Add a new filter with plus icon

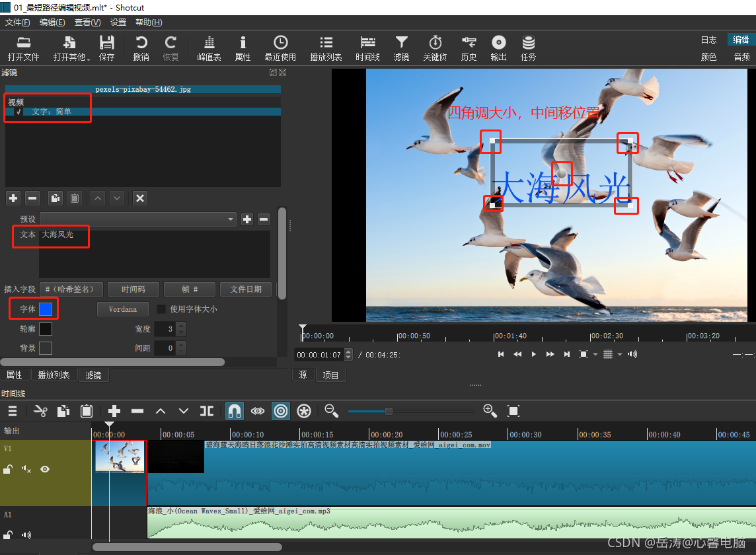[x=13, y=198]
